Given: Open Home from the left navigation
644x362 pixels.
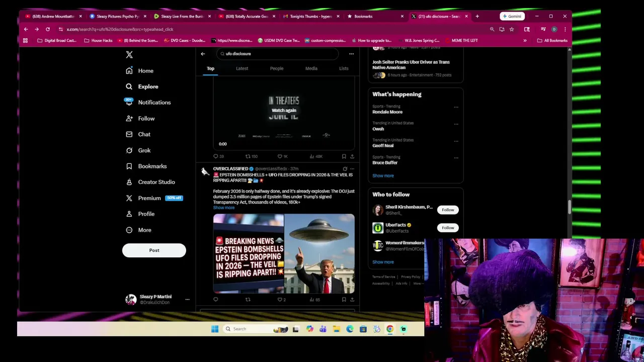Looking at the screenshot, I should pyautogui.click(x=140, y=71).
